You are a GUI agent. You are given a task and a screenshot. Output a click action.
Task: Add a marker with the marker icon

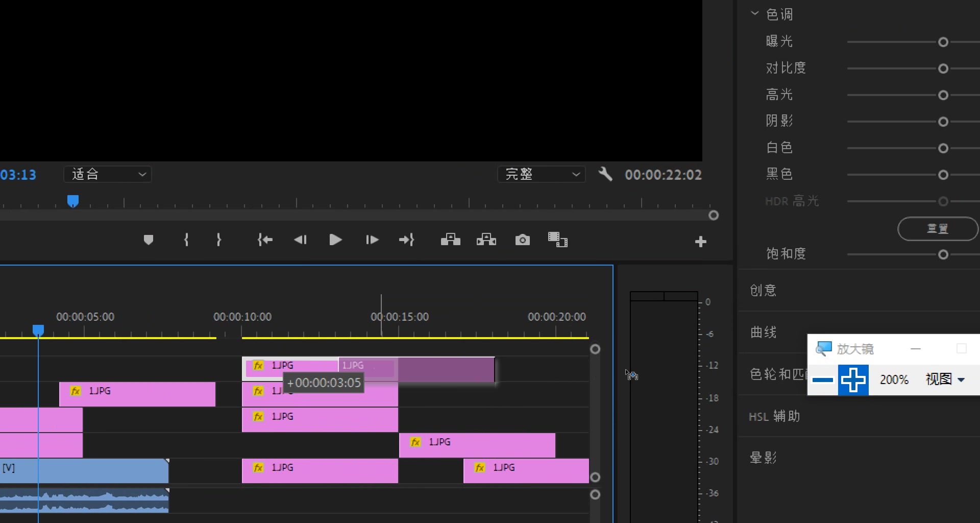click(149, 240)
